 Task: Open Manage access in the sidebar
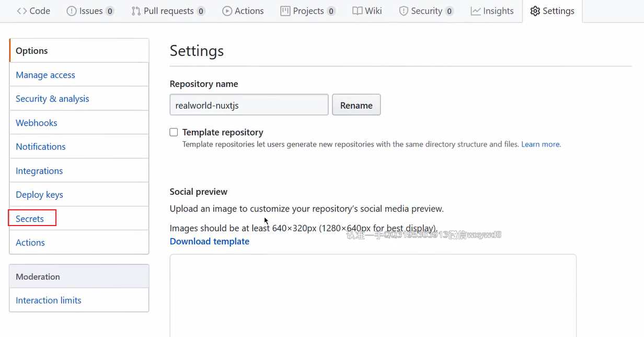click(x=45, y=75)
